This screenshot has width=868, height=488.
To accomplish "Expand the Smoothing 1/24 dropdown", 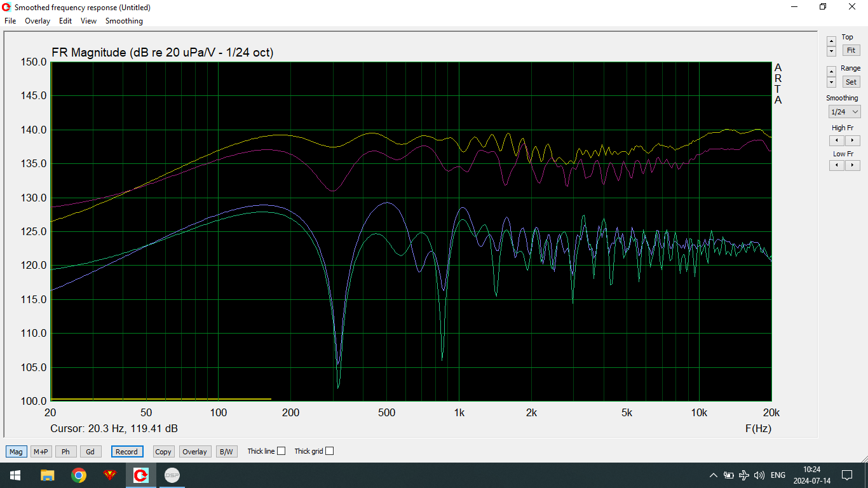I will coord(844,112).
